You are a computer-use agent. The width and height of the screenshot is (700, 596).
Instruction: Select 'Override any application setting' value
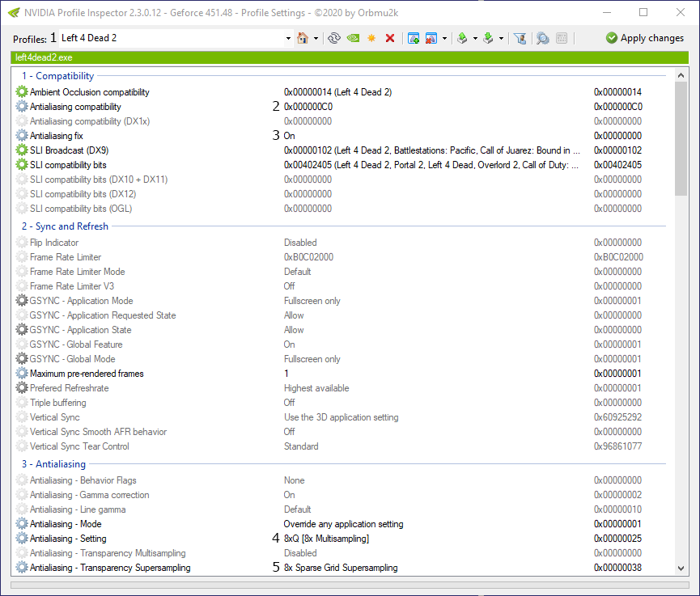(x=343, y=524)
